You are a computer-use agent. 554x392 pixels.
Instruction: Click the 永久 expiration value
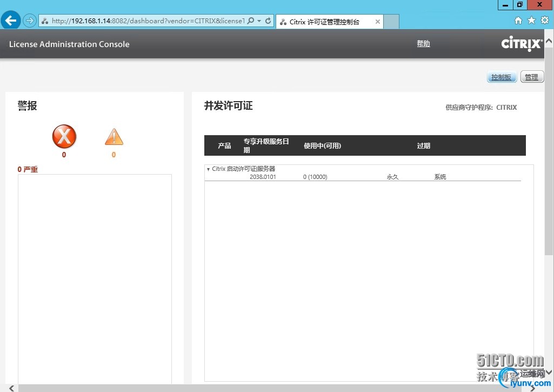[392, 177]
